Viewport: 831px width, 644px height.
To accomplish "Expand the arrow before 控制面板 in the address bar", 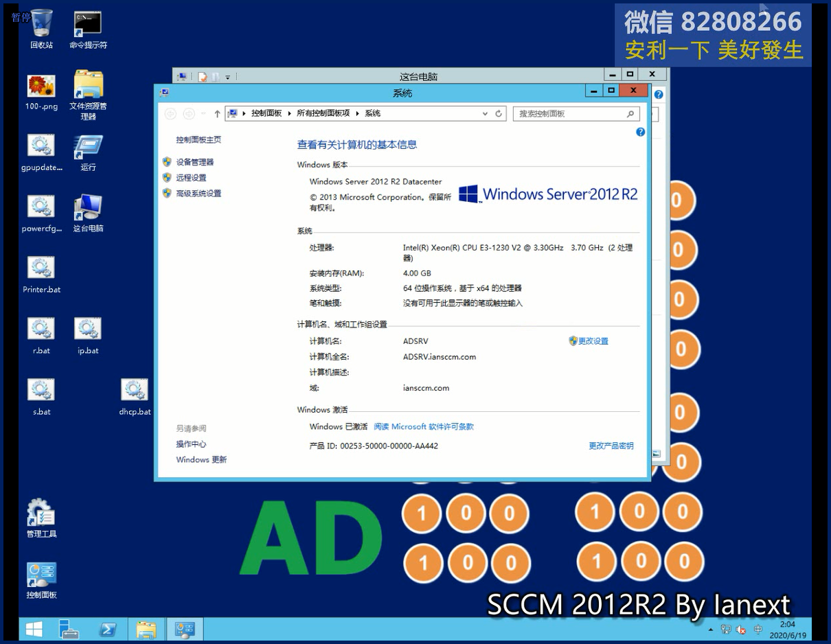I will [244, 114].
